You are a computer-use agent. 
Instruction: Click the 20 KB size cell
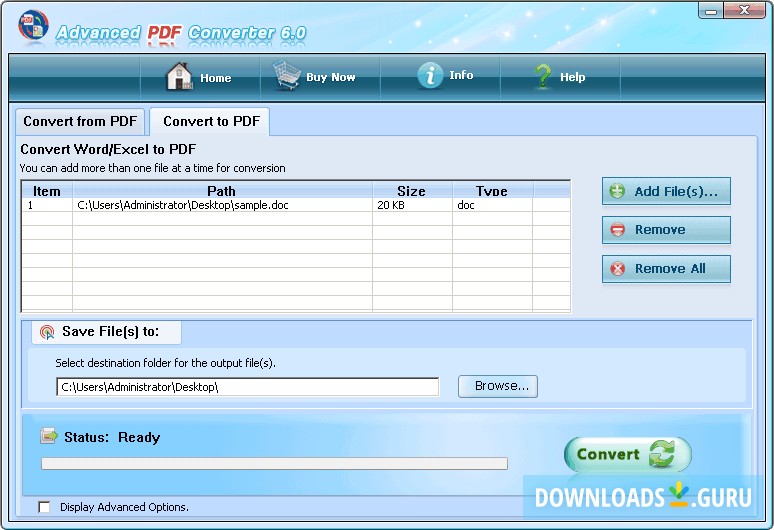(x=412, y=205)
